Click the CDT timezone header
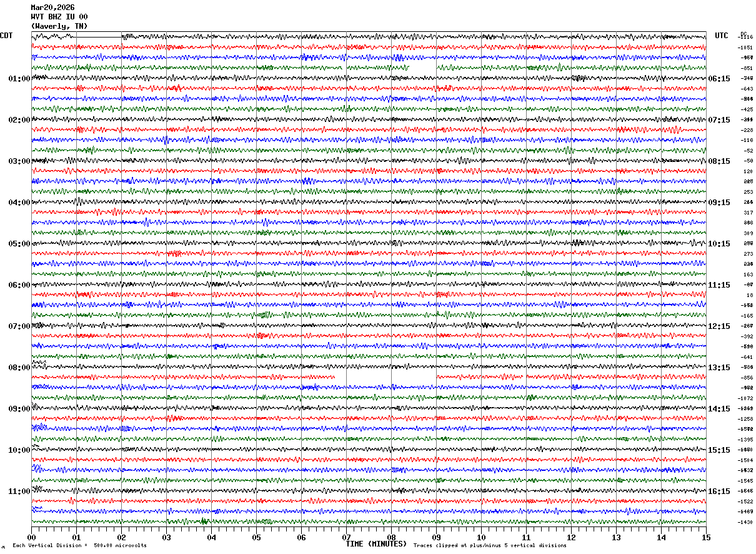Image resolution: width=756 pixels, height=554 pixels. (6, 36)
